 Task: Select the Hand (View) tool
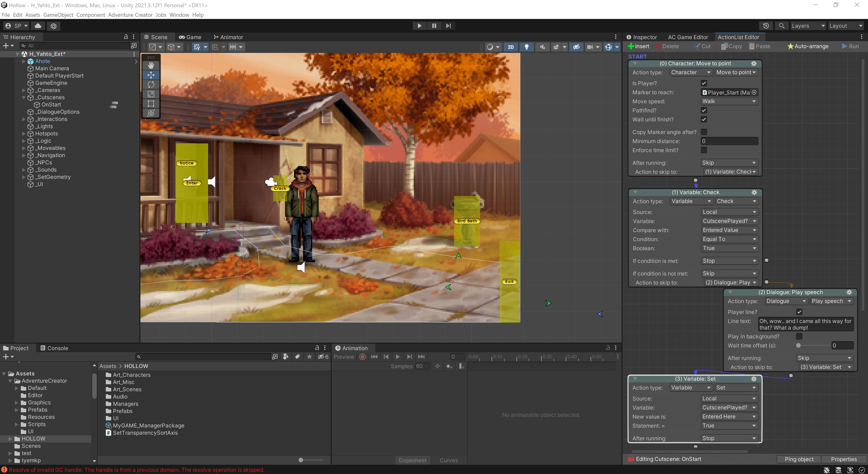point(151,65)
